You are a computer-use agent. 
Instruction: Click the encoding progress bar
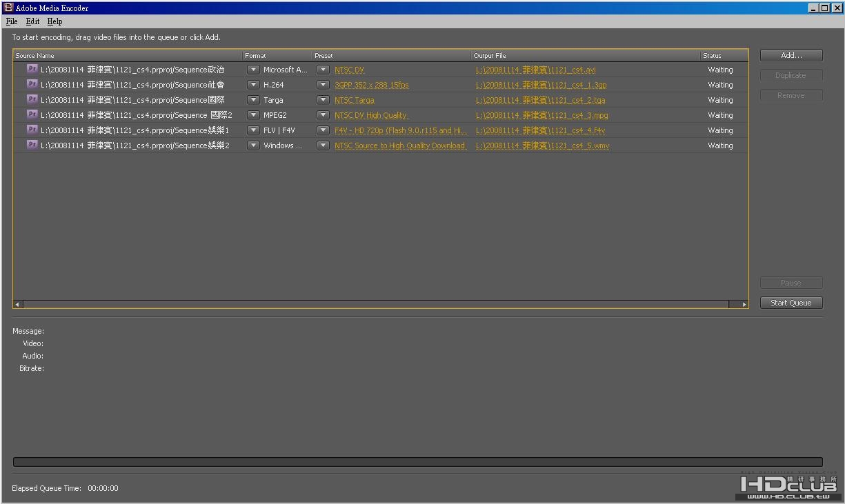tap(418, 462)
